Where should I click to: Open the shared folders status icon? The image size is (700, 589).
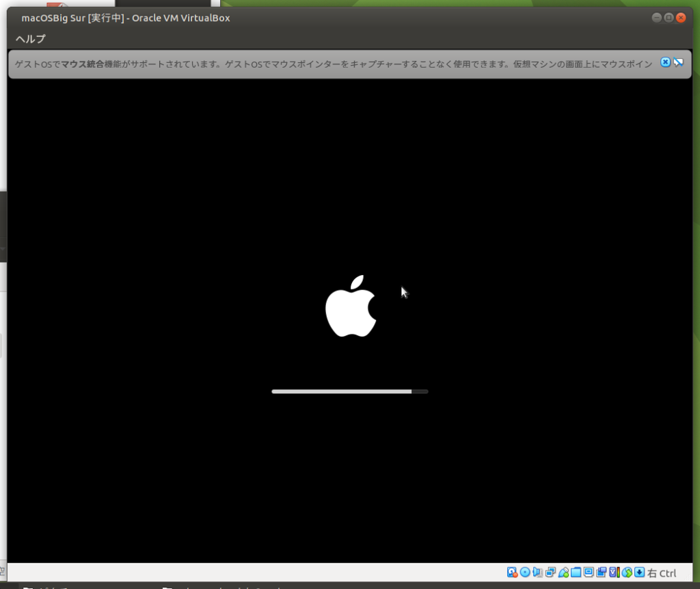[x=576, y=573]
